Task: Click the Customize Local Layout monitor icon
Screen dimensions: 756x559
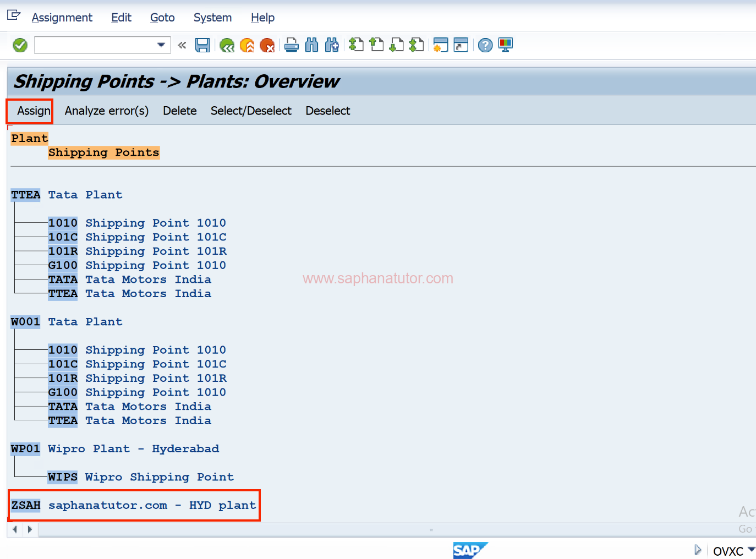Action: click(x=505, y=45)
